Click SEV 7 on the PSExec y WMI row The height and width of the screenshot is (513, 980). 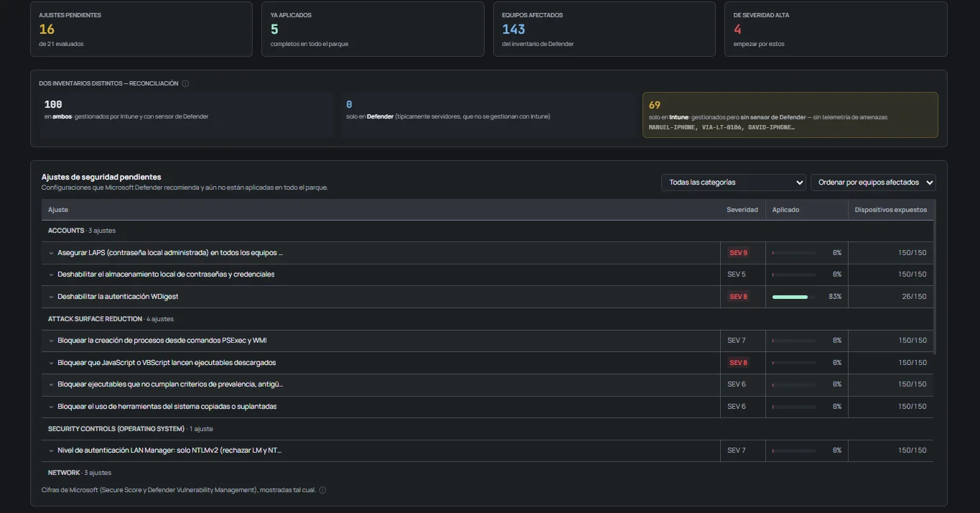click(x=737, y=341)
